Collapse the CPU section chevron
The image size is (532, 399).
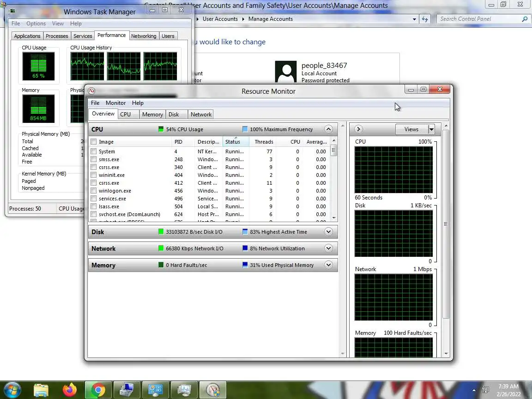328,129
